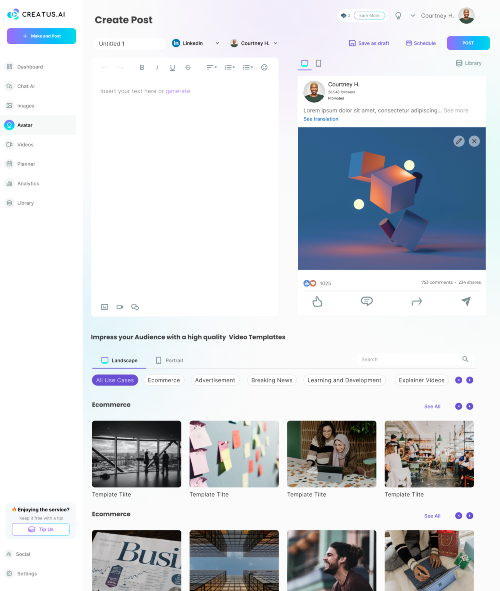Insert an image using bottom editor icon
Image resolution: width=500 pixels, height=591 pixels.
(x=104, y=307)
